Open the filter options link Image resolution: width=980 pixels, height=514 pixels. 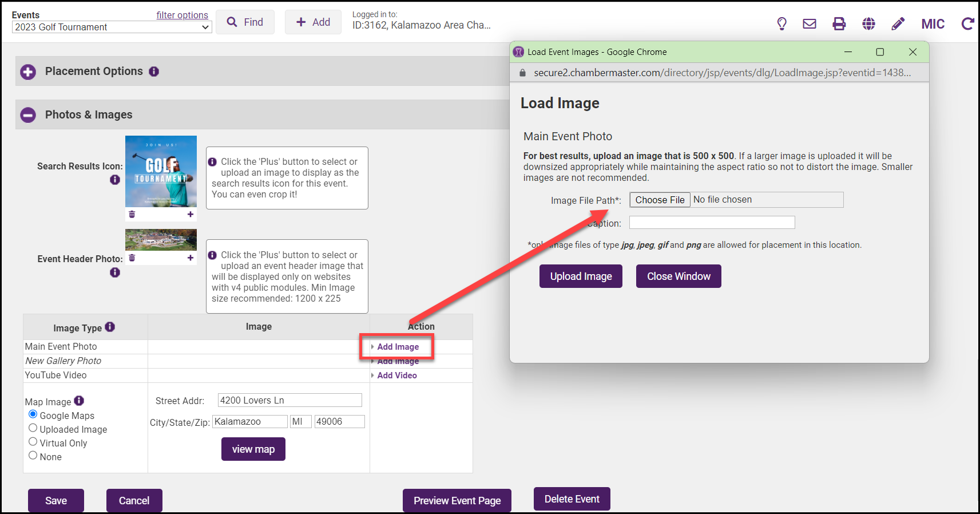pos(182,15)
